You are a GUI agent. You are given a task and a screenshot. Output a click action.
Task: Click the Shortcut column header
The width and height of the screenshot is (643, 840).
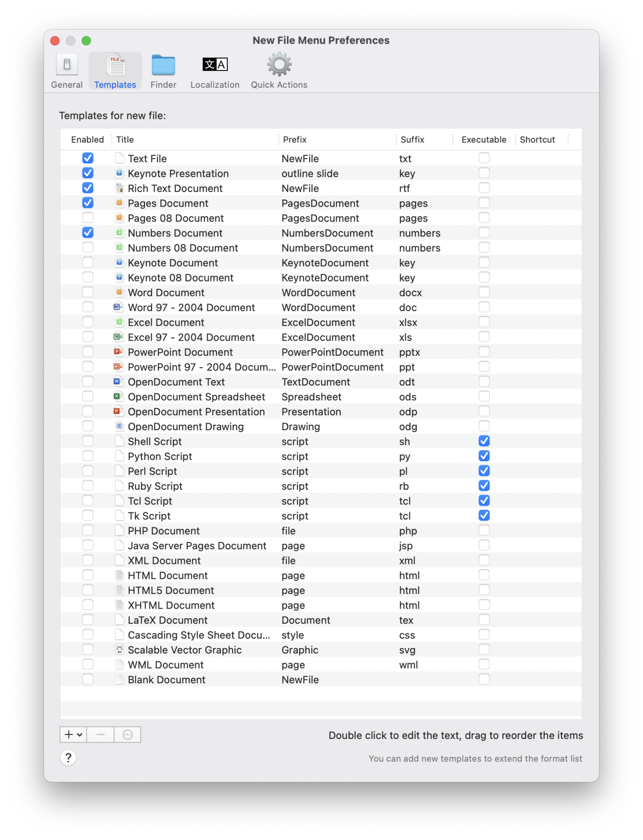click(538, 139)
